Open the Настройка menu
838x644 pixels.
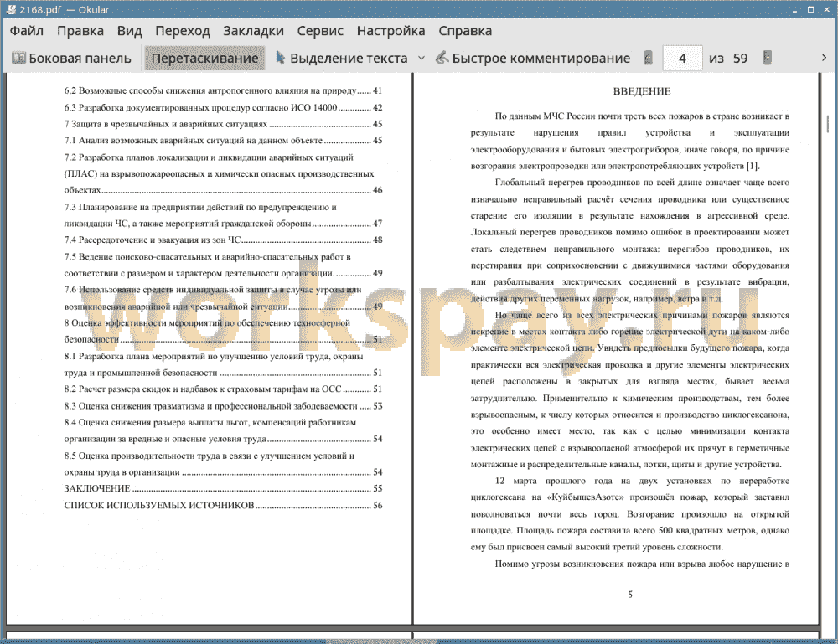[x=391, y=31]
